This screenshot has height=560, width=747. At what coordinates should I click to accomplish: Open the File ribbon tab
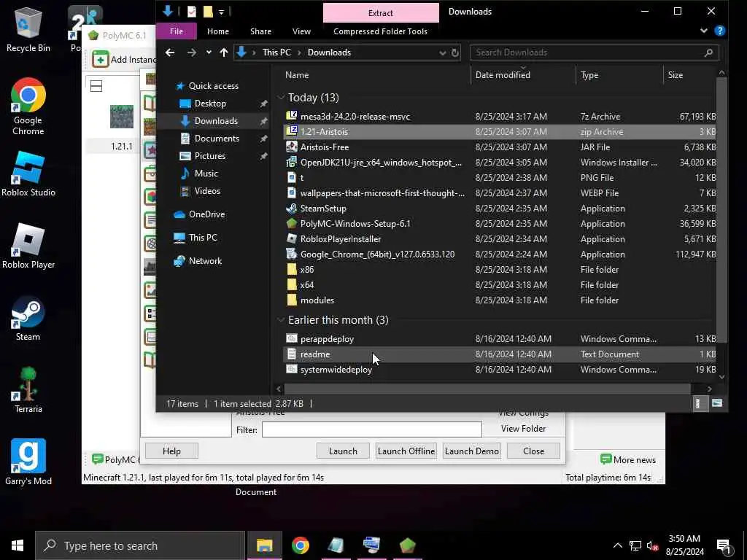pyautogui.click(x=177, y=31)
